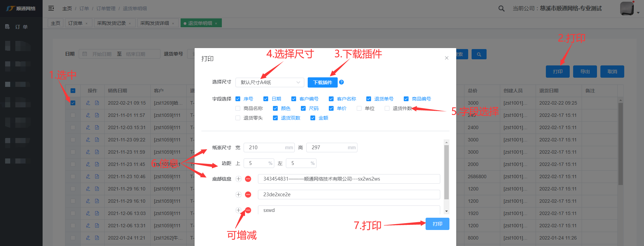Open the 默认尺寸A4纸 size dropdown
Screen dimensions: 644x246
point(269,82)
